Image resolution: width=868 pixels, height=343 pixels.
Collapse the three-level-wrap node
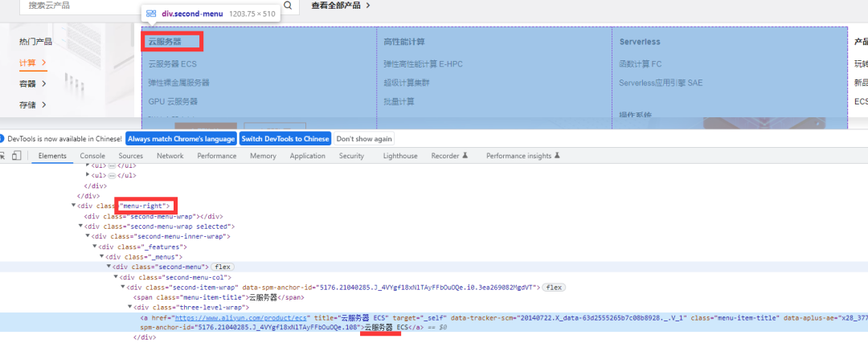130,308
